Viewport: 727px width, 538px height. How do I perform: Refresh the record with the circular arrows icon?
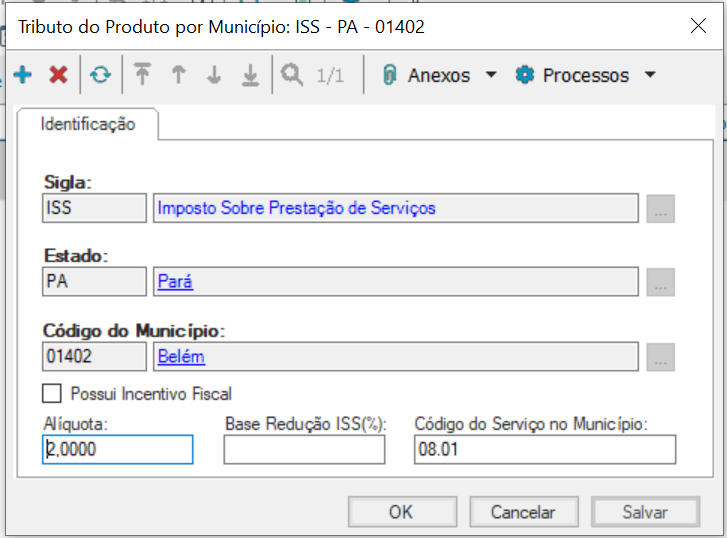pyautogui.click(x=101, y=75)
